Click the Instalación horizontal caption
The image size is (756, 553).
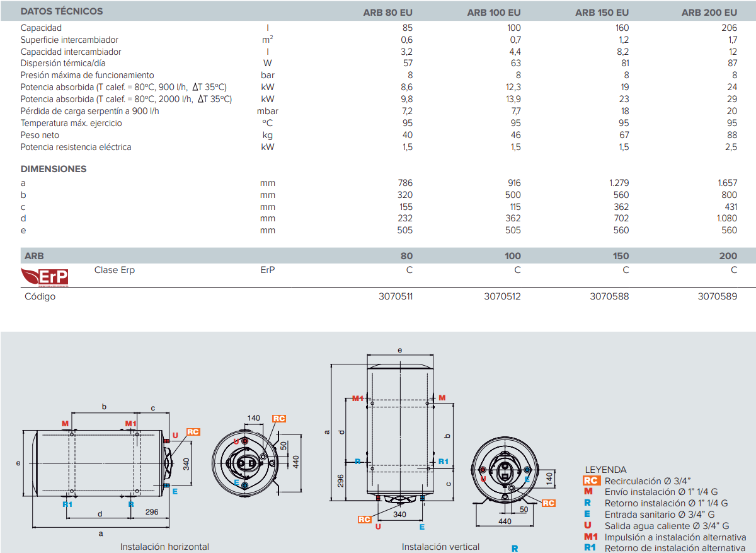pos(164,547)
